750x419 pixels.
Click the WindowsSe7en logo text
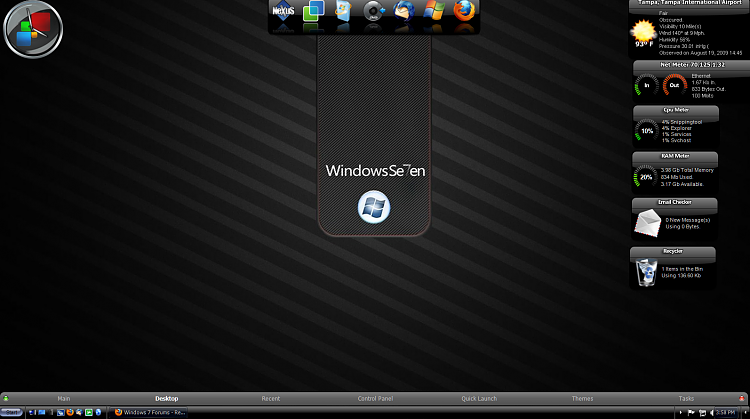pyautogui.click(x=375, y=171)
